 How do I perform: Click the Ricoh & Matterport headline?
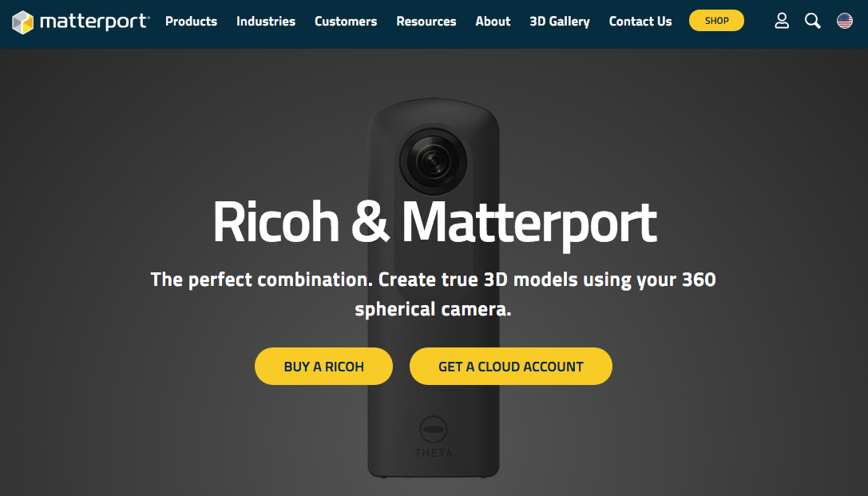pyautogui.click(x=434, y=223)
